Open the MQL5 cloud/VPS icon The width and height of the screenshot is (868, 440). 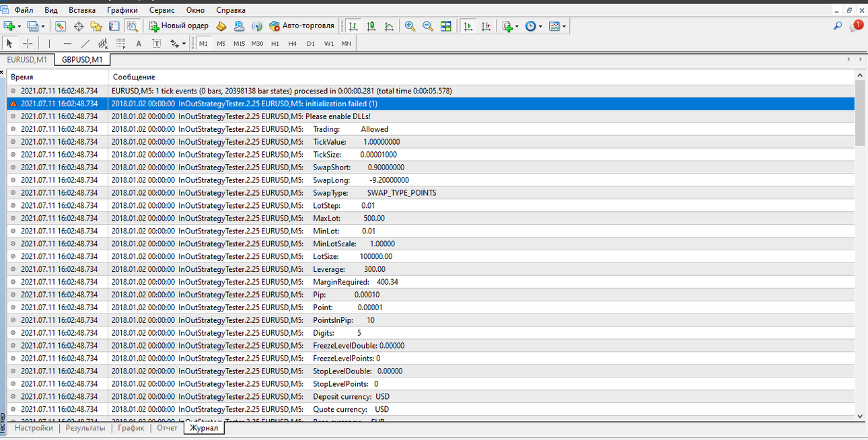(x=239, y=26)
